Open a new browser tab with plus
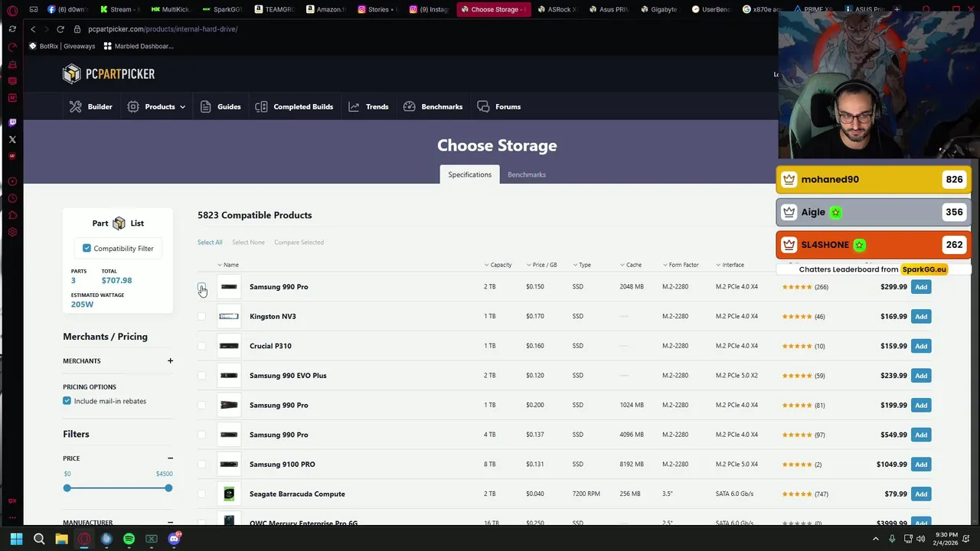980x551 pixels. pos(897,9)
